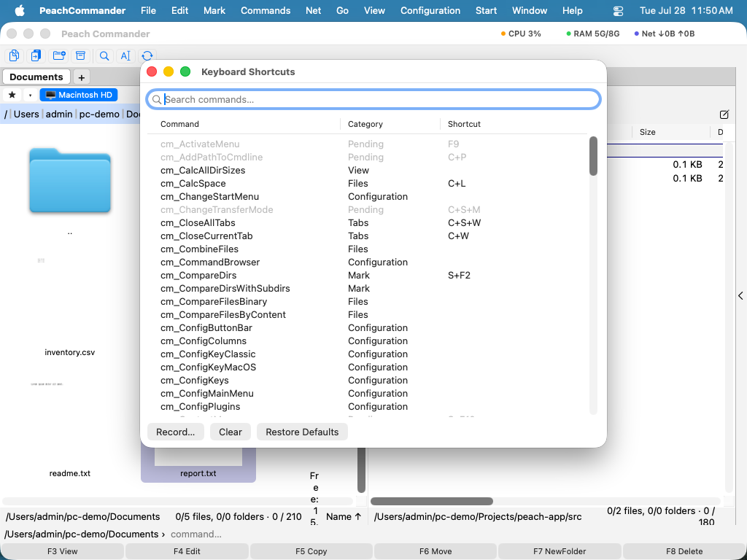Open the Mark menu
This screenshot has width=747, height=560.
pos(214,10)
